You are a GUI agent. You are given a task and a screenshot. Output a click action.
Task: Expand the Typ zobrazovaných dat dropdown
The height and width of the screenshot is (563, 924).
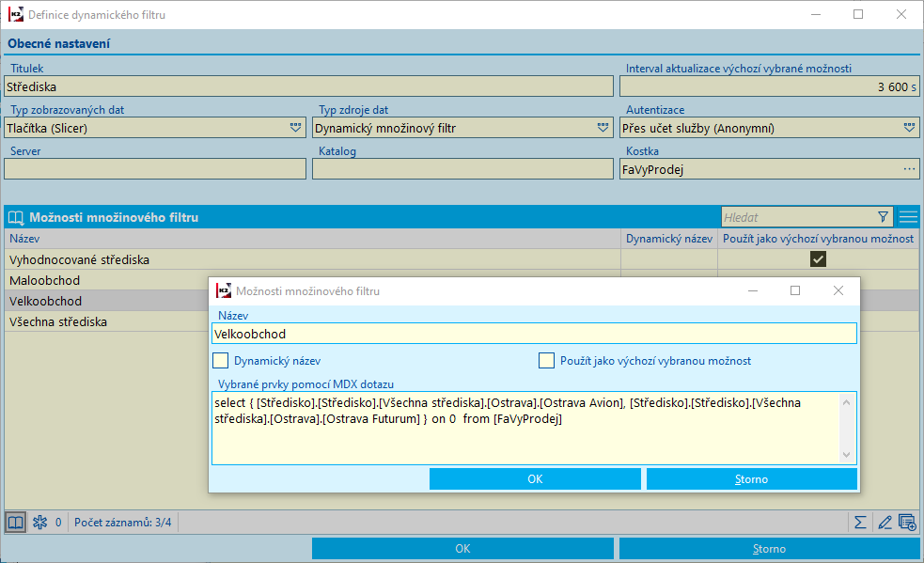tap(296, 127)
